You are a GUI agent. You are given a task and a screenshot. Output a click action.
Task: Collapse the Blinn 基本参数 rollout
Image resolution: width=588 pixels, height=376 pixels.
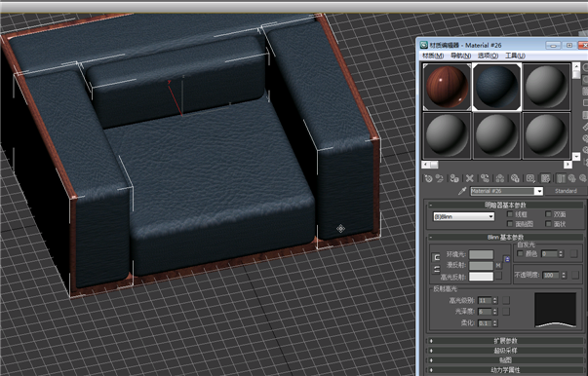pyautogui.click(x=505, y=237)
